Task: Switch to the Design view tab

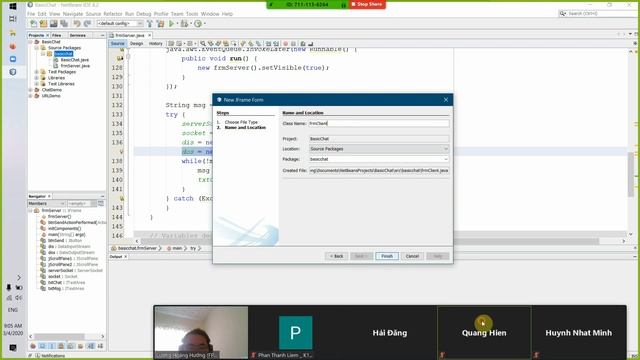Action: tap(137, 43)
